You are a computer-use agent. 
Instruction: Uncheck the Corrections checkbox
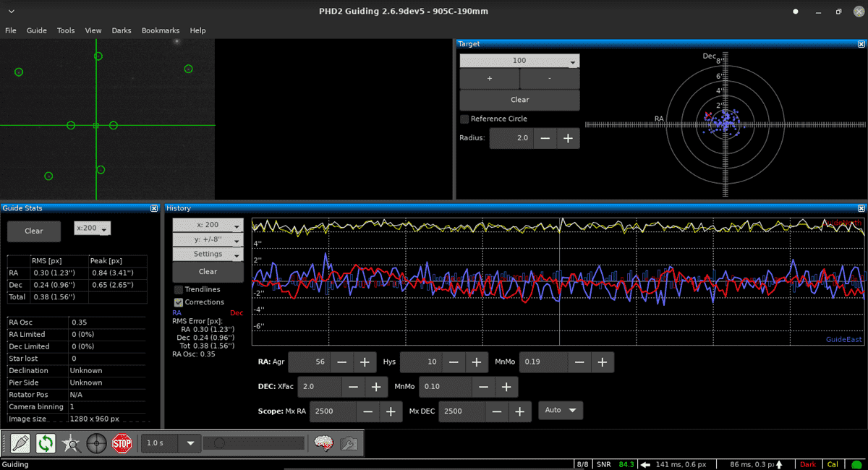click(x=179, y=302)
